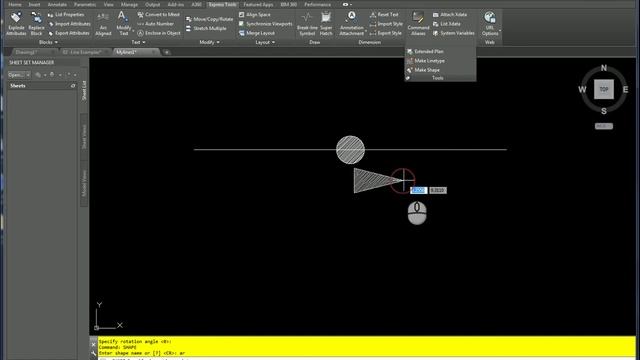Click Convert to Mtext

click(159, 14)
